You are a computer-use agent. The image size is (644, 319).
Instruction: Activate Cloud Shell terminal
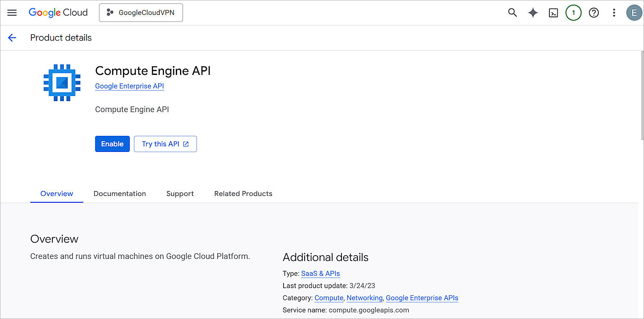click(553, 13)
